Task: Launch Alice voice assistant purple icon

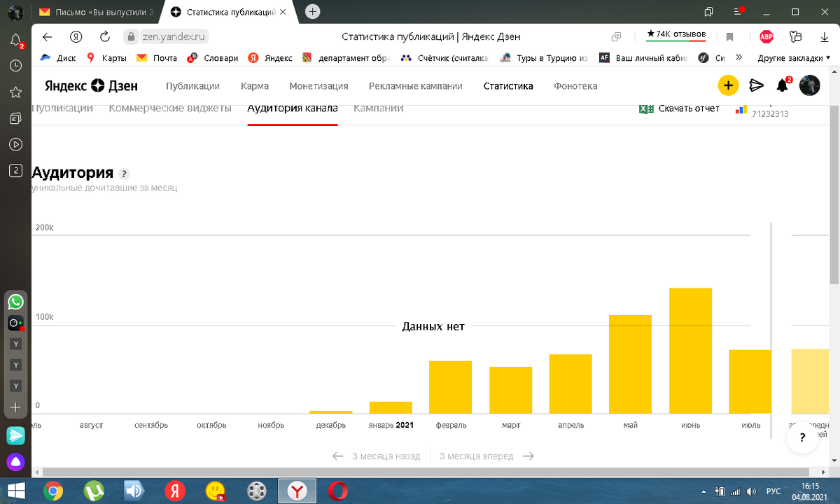Action: point(15,462)
